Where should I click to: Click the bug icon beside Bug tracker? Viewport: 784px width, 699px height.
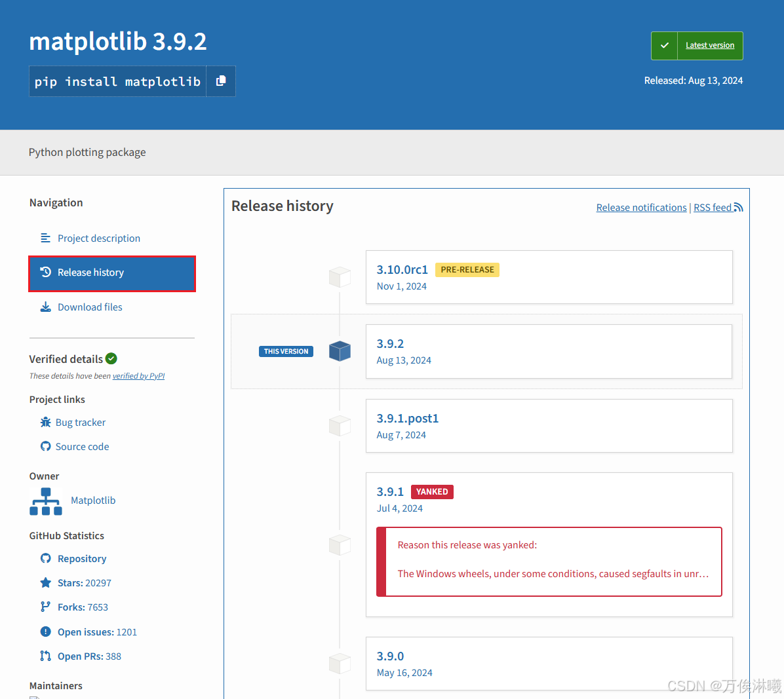pos(45,422)
